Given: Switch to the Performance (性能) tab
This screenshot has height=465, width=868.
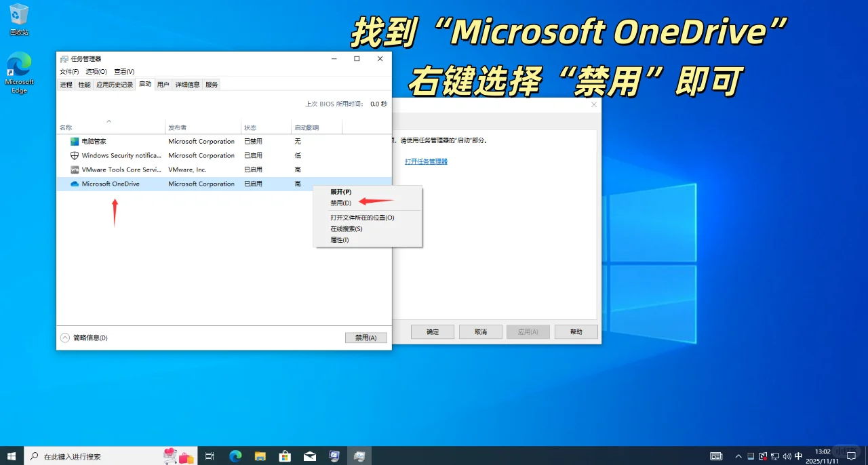Looking at the screenshot, I should coord(84,85).
